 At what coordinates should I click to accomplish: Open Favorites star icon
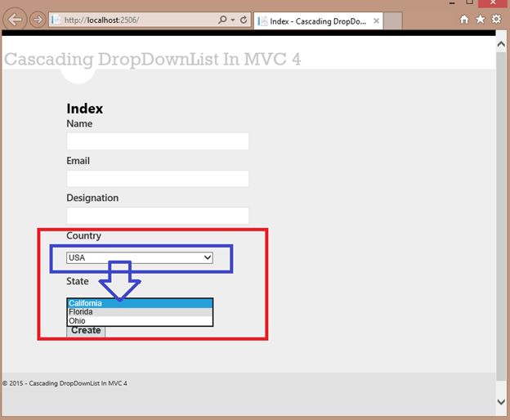(480, 20)
